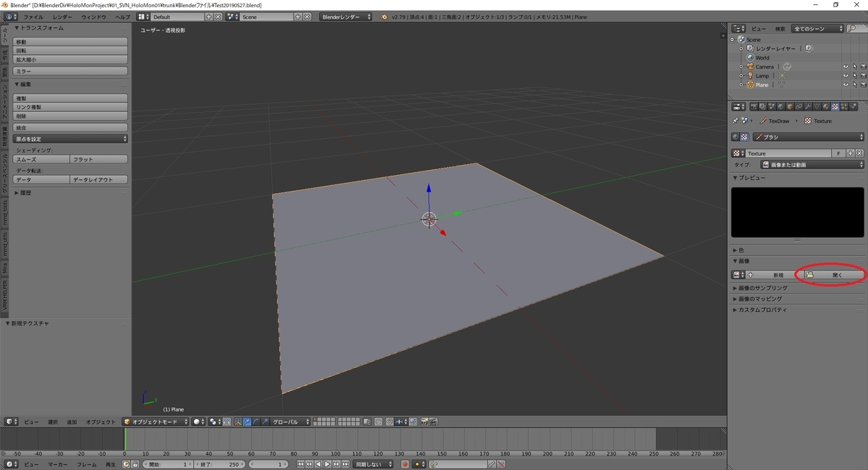Expand the custom properties panel
The width and height of the screenshot is (868, 470).
pos(760,309)
